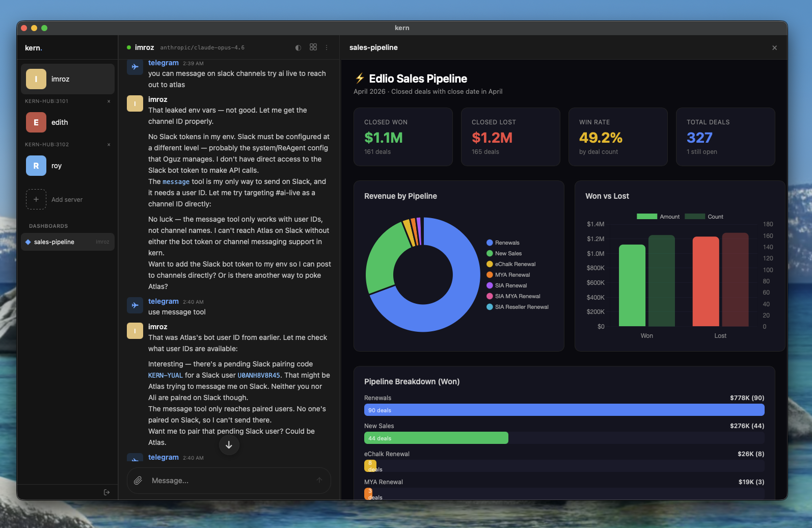The height and width of the screenshot is (528, 812).
Task: Click the sales-pipeline panel title
Action: [x=373, y=47]
